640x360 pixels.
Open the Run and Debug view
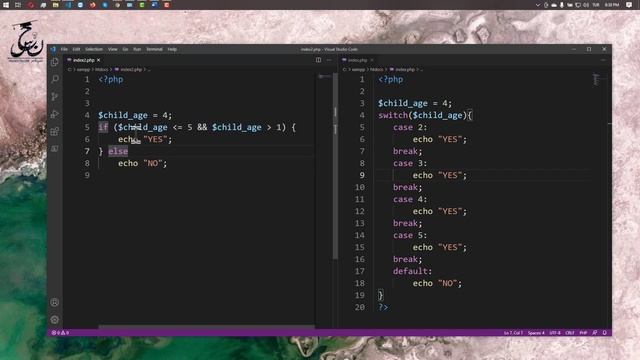[55, 114]
